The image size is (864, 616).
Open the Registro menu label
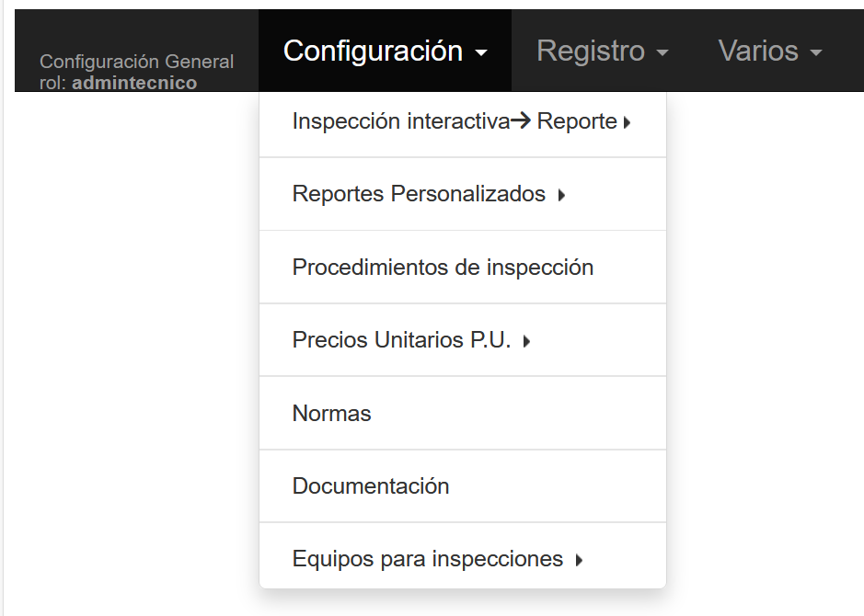[x=590, y=51]
